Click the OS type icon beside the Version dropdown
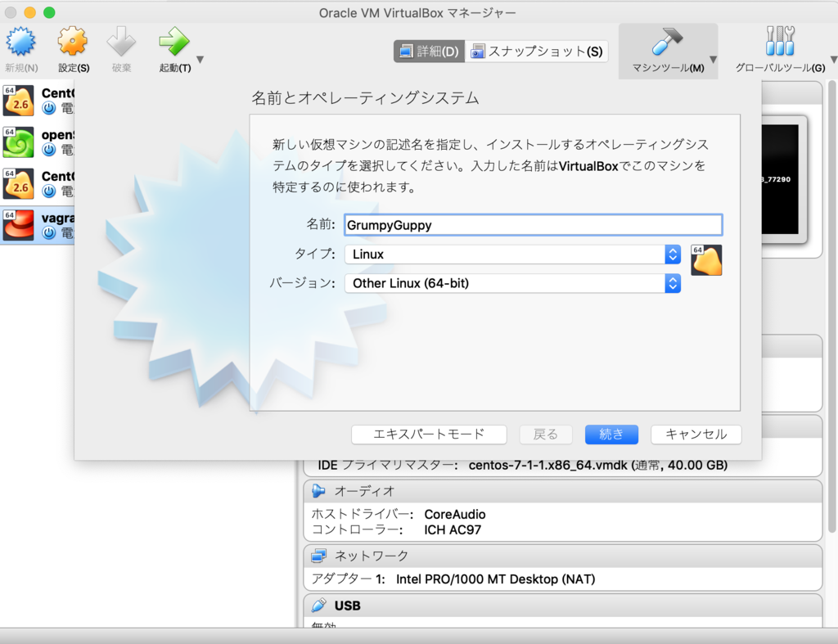 [x=706, y=259]
